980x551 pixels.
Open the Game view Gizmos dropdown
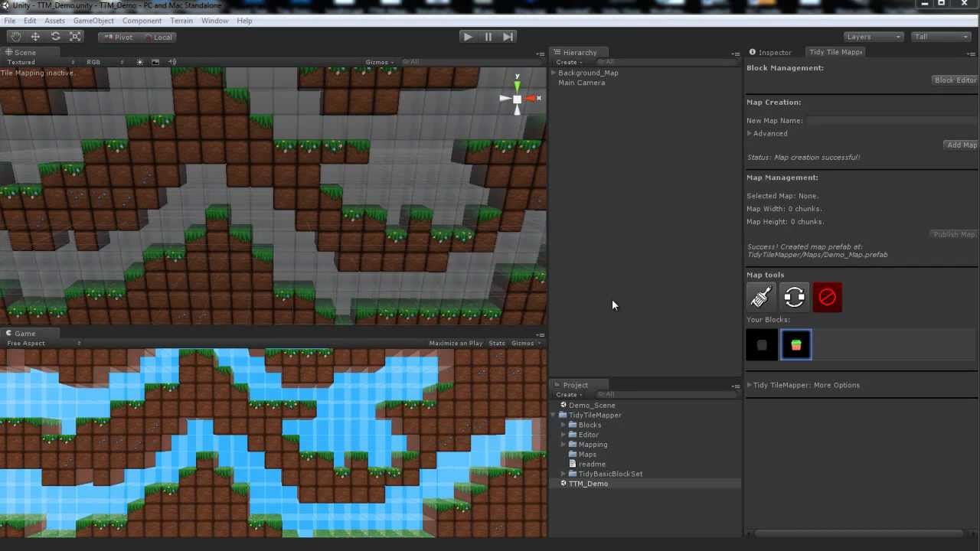coord(525,344)
